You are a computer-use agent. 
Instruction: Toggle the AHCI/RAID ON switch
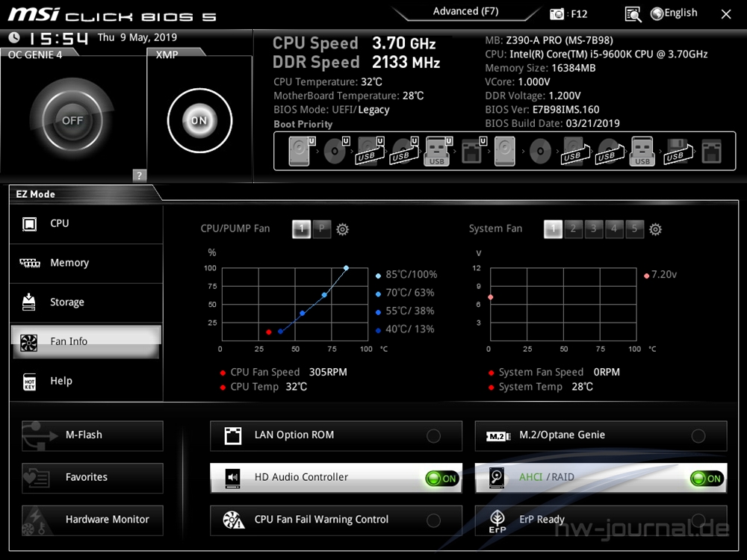tap(707, 478)
